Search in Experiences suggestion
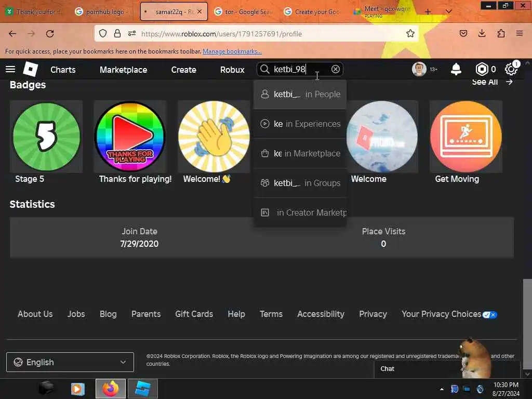532x399 pixels. [x=300, y=124]
